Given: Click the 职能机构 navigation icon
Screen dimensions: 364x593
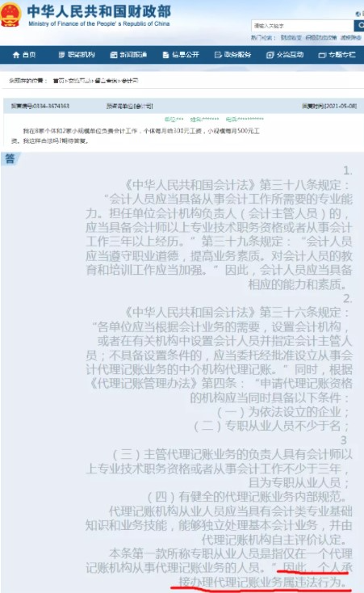Looking at the screenshot, I should 61,55.
